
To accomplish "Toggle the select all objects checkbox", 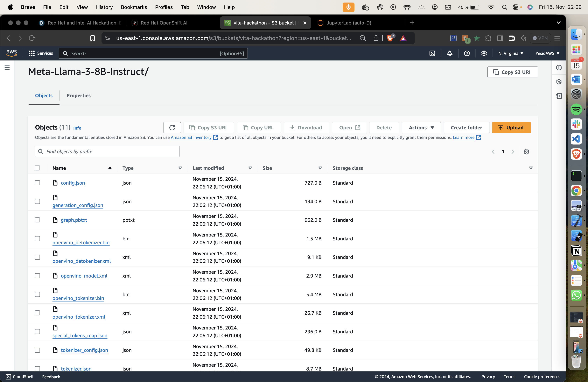I will [x=37, y=168].
